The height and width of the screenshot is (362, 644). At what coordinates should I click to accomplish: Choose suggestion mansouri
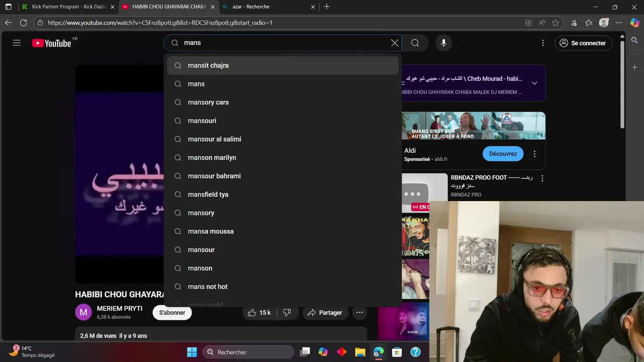pos(283,121)
